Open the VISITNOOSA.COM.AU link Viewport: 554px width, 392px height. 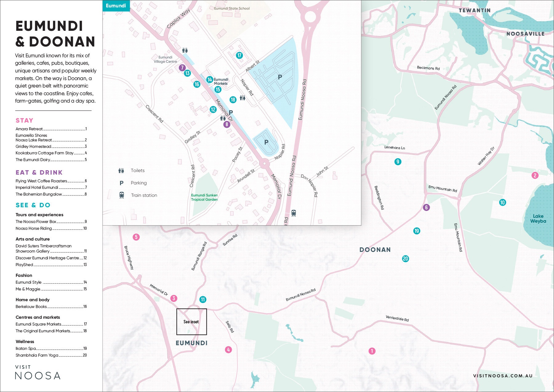[503, 376]
